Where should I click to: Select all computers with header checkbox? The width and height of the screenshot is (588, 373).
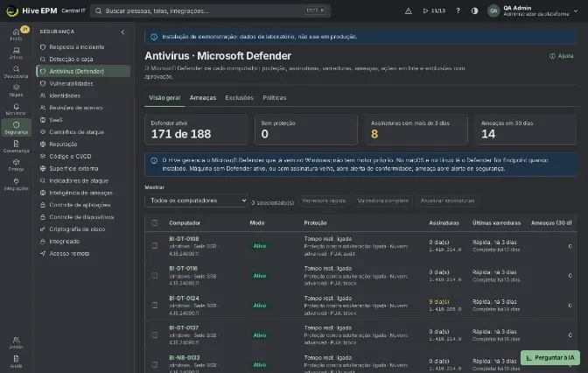pos(155,223)
